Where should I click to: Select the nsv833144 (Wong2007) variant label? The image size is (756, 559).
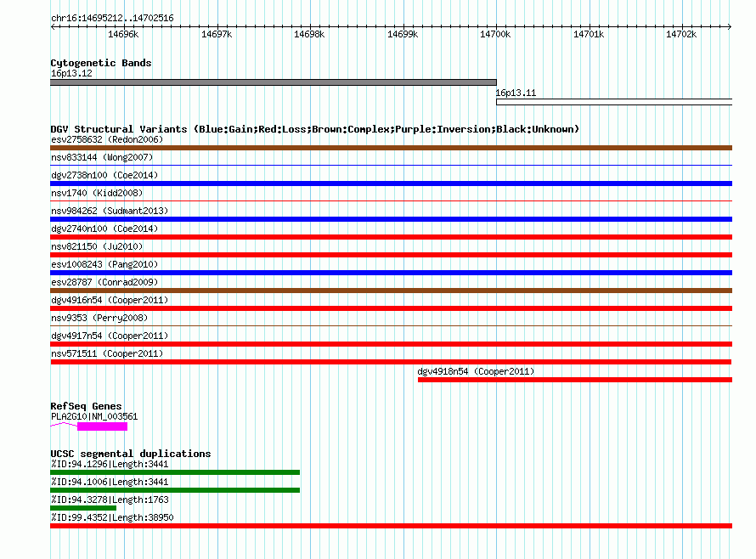(102, 157)
